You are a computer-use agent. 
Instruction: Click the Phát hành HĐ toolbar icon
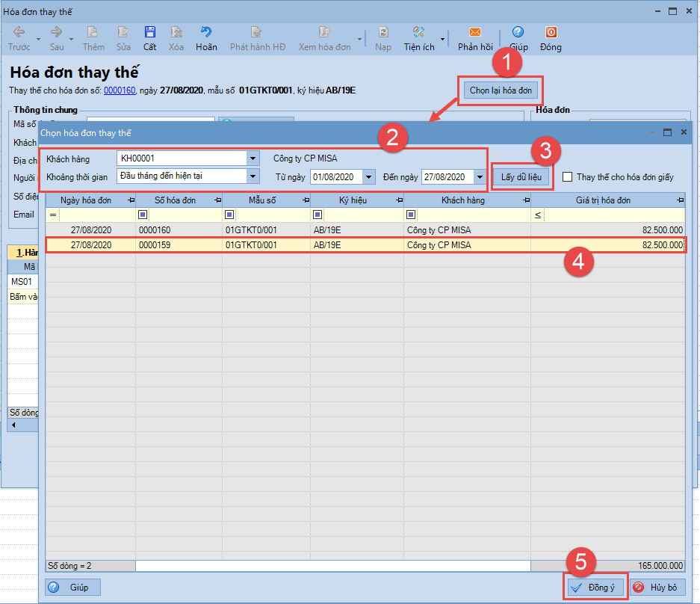point(257,32)
